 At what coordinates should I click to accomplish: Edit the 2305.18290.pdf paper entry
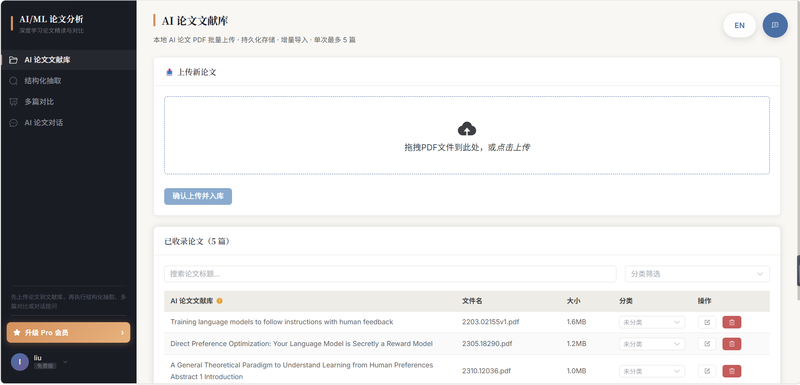point(707,344)
